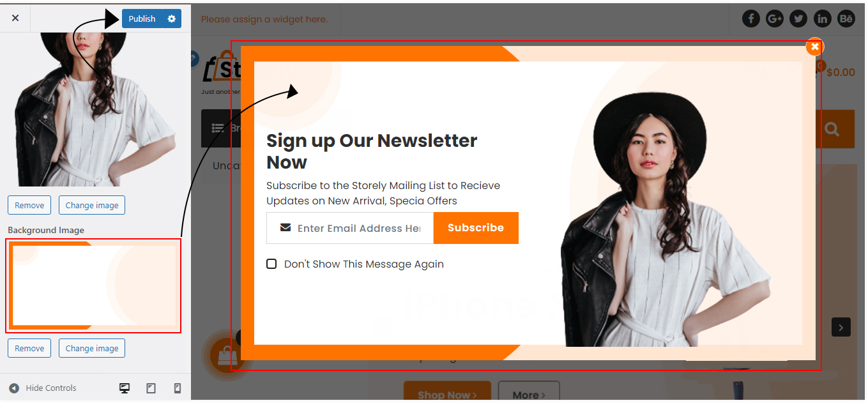The image size is (868, 403).
Task: Advance slider with next arrow chevron
Action: 841,328
